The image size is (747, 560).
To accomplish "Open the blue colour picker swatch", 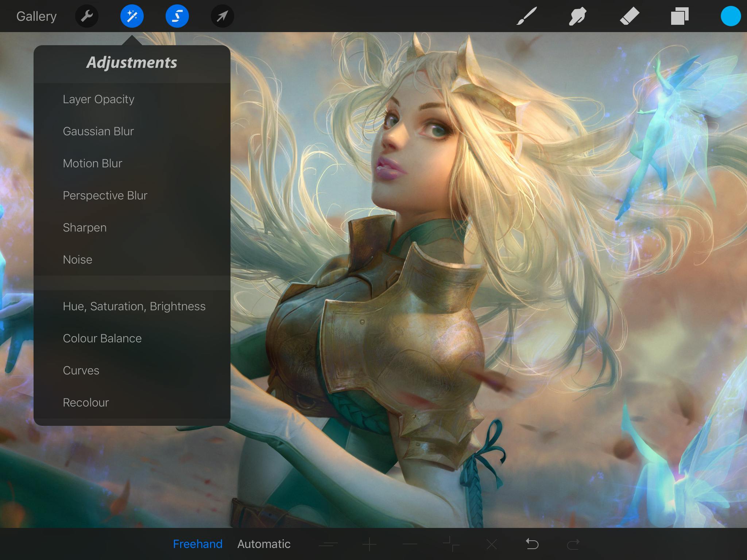I will pos(731,16).
